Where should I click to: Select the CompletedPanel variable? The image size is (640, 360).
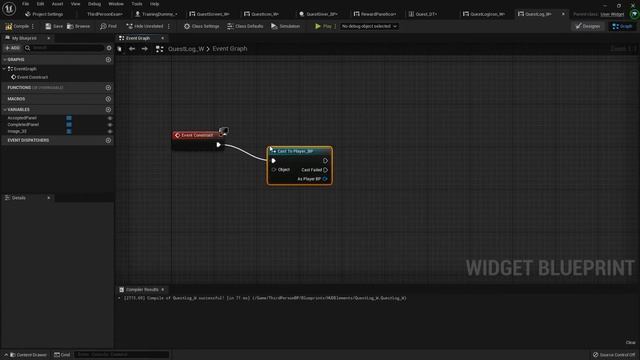[x=23, y=124]
